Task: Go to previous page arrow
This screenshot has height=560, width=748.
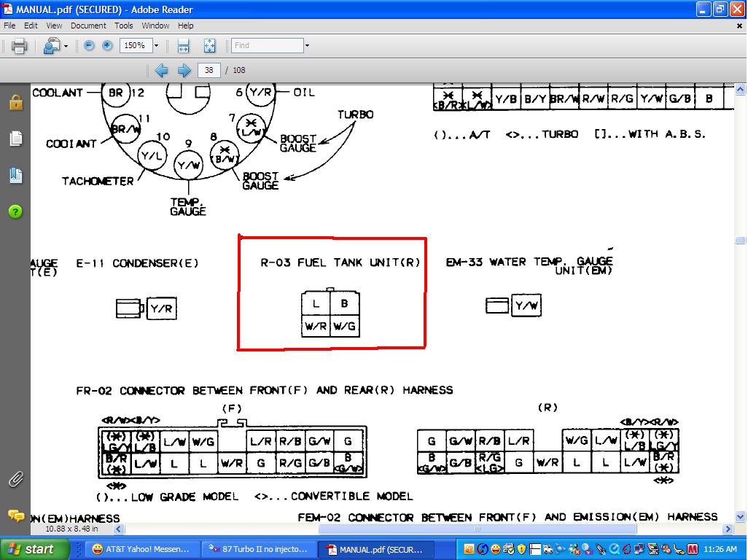Action: (161, 70)
